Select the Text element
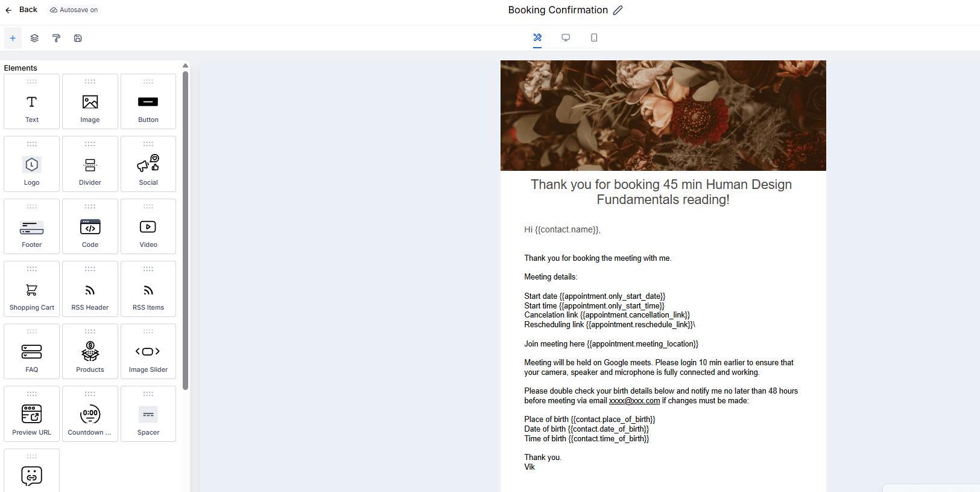980x492 pixels. [x=31, y=101]
